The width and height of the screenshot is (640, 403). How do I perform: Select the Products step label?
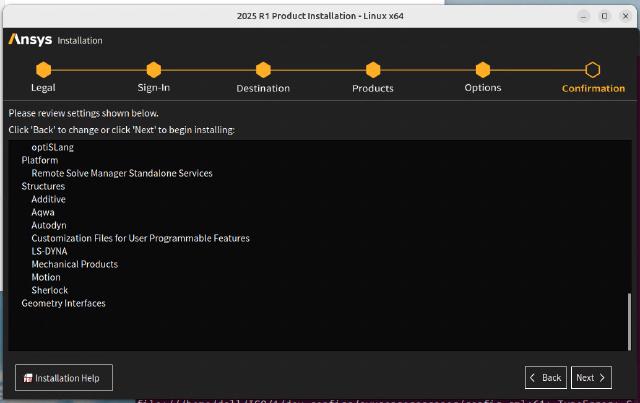pyautogui.click(x=373, y=88)
